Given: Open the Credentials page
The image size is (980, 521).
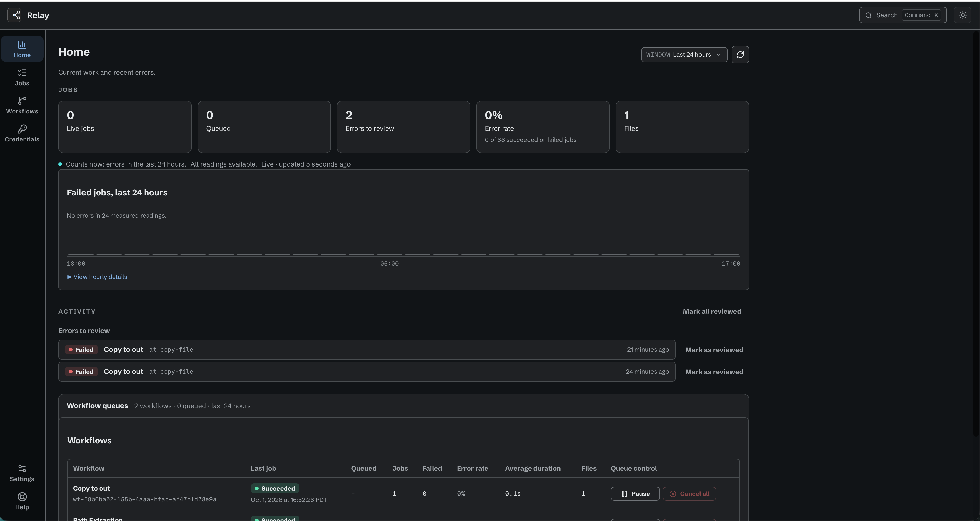Looking at the screenshot, I should 22,134.
